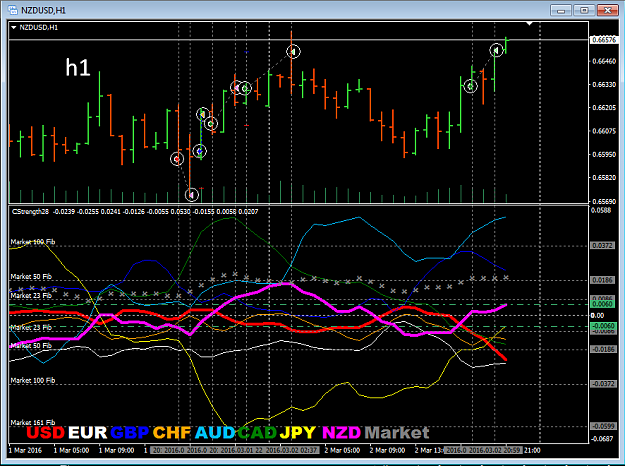Click the AUD legend label in light blue
The height and width of the screenshot is (466, 625).
[x=215, y=433]
